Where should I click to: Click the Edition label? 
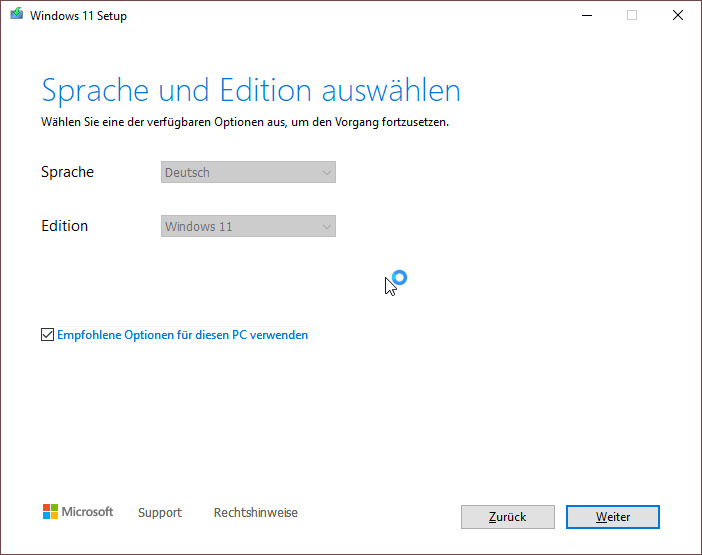coord(64,226)
